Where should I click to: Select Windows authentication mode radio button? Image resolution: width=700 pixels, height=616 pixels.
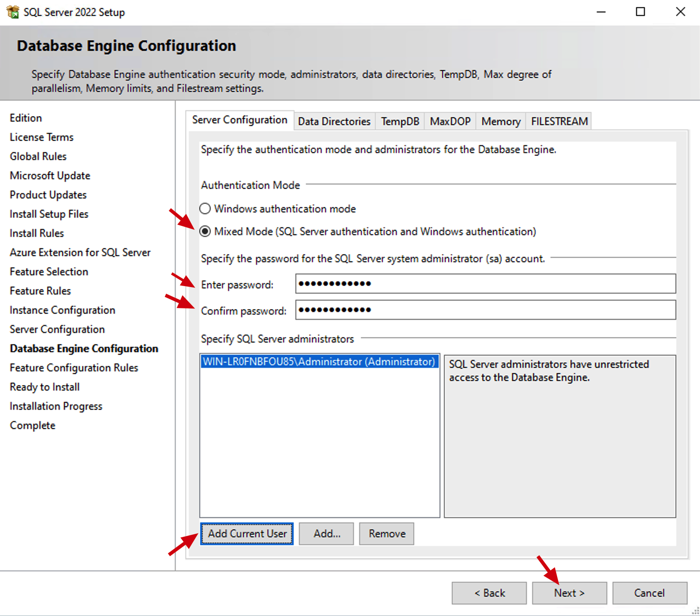tap(205, 209)
